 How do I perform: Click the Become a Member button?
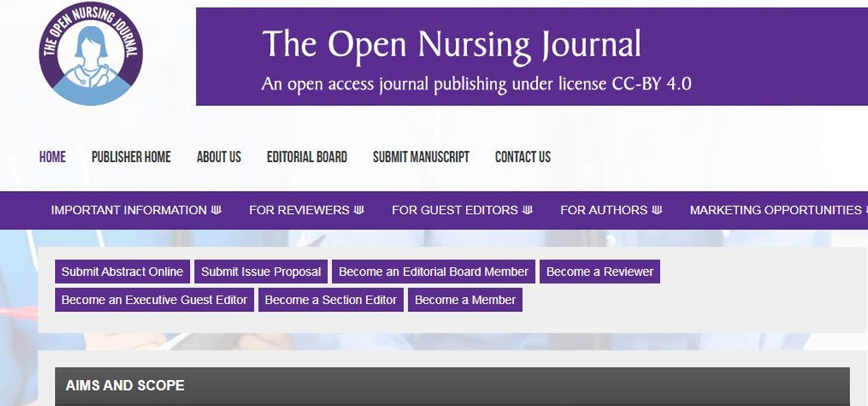pos(465,300)
